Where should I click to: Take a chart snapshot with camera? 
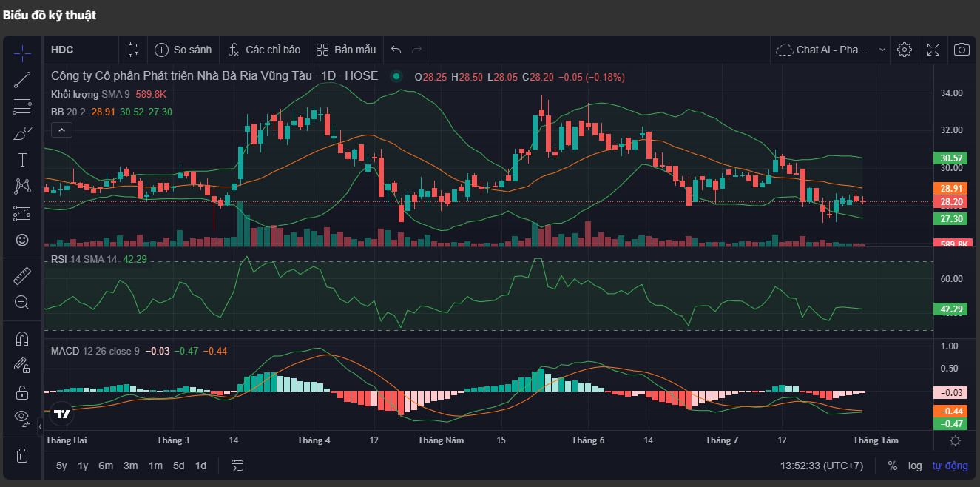(962, 50)
